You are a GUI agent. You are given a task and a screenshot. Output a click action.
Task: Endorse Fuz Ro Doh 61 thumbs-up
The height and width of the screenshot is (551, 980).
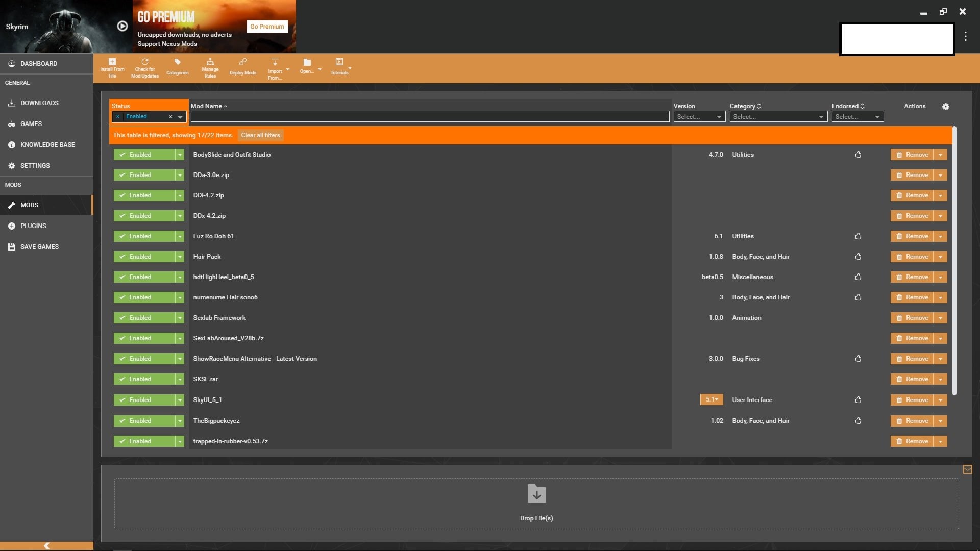(858, 236)
